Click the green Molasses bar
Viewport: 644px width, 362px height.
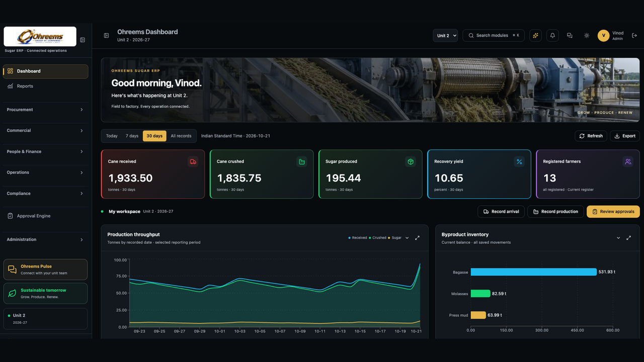pyautogui.click(x=480, y=294)
